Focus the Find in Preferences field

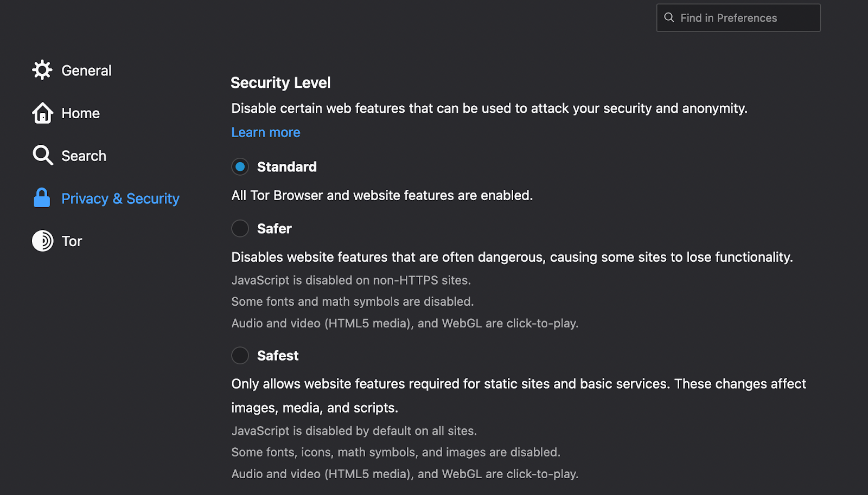(738, 18)
